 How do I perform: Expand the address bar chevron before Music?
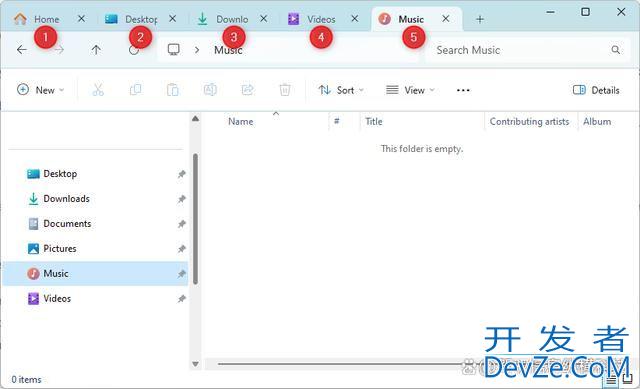click(197, 50)
